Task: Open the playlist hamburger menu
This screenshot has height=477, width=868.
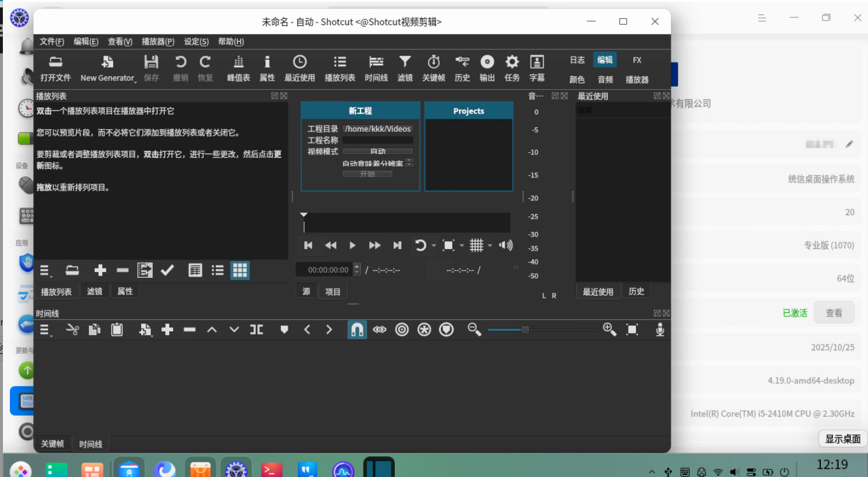Action: [46, 270]
